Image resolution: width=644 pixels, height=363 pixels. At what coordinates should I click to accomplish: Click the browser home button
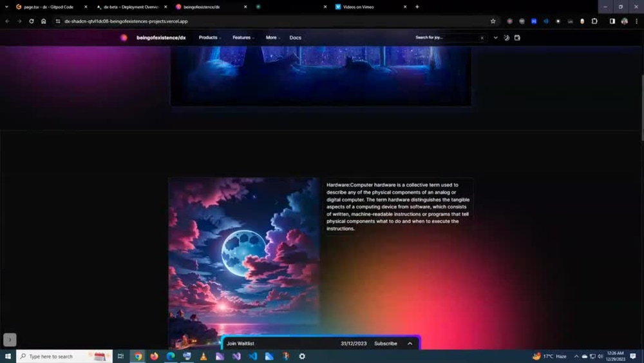44,21
